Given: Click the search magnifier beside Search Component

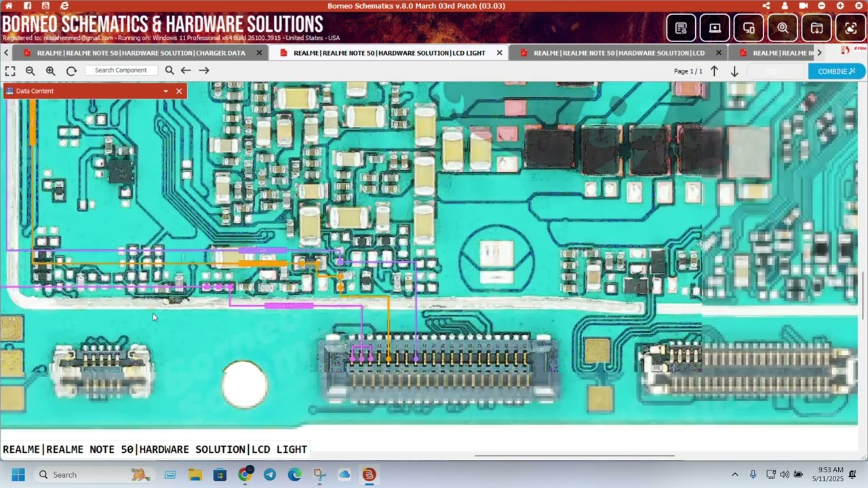Looking at the screenshot, I should coord(170,70).
